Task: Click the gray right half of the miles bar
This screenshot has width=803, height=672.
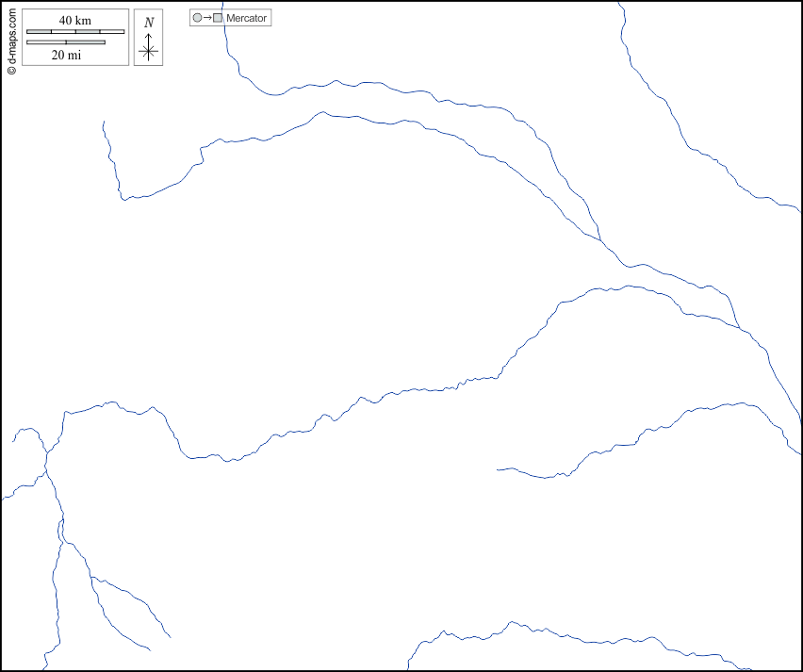Action: [85, 41]
